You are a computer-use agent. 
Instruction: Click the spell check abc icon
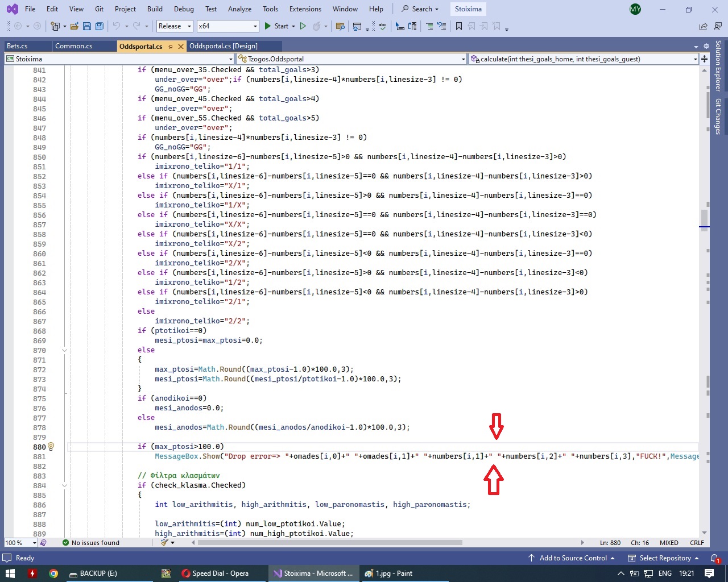[382, 26]
